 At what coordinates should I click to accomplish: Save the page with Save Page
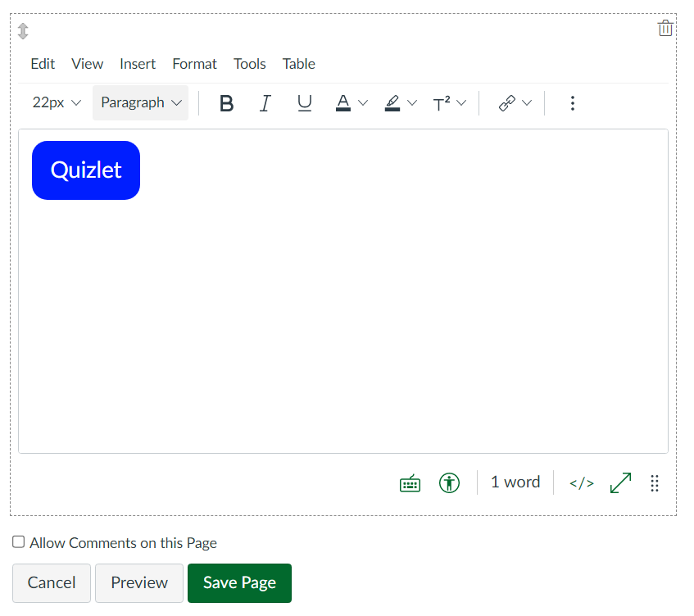[239, 582]
